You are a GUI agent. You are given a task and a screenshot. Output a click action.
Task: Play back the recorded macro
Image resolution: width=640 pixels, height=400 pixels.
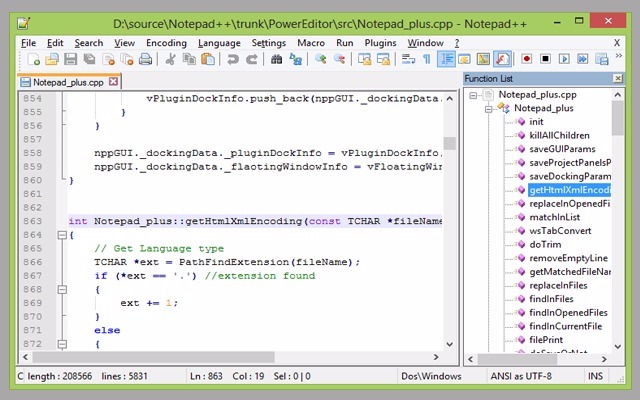coord(564,59)
